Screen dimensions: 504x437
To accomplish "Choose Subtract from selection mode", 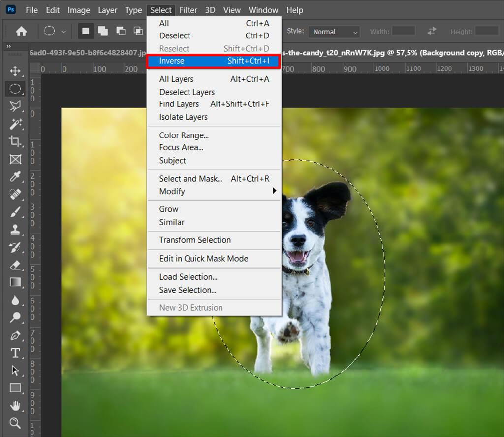I will [121, 31].
